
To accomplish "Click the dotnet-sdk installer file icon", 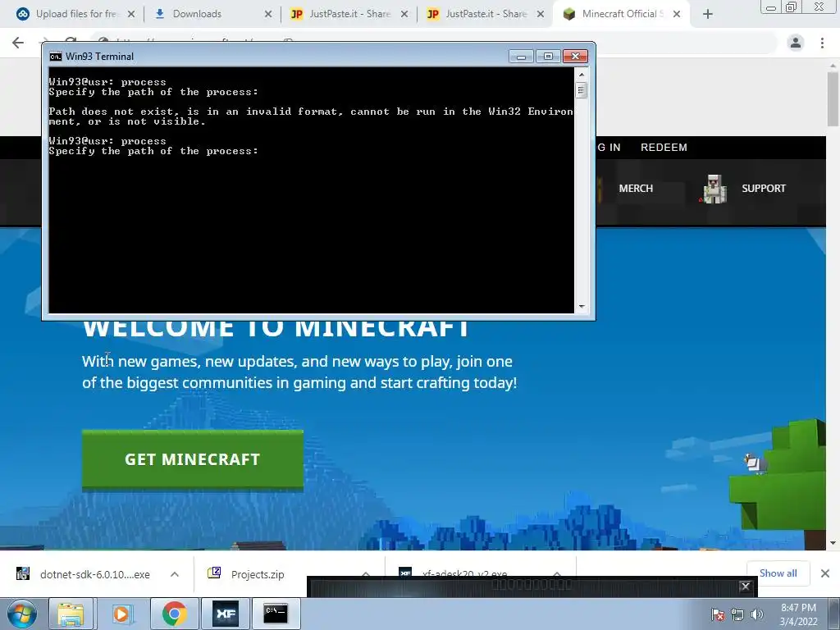I will (22, 573).
